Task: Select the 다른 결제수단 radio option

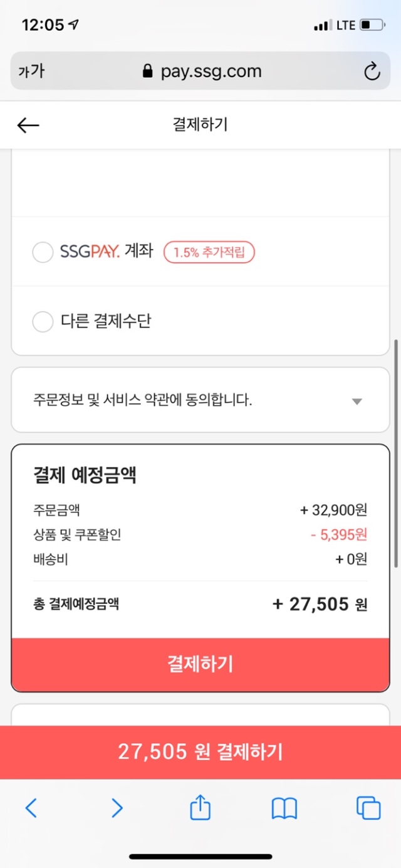Action: (x=43, y=322)
